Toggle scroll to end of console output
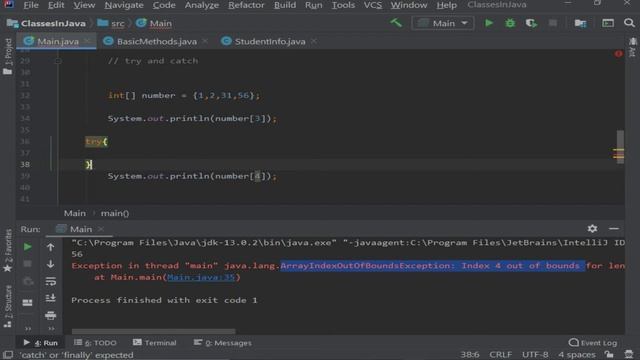 click(50, 298)
